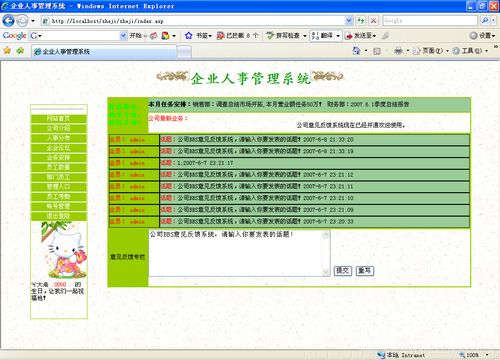
Task: Open the 管理入口 sidebar menu item
Action: 59,187
